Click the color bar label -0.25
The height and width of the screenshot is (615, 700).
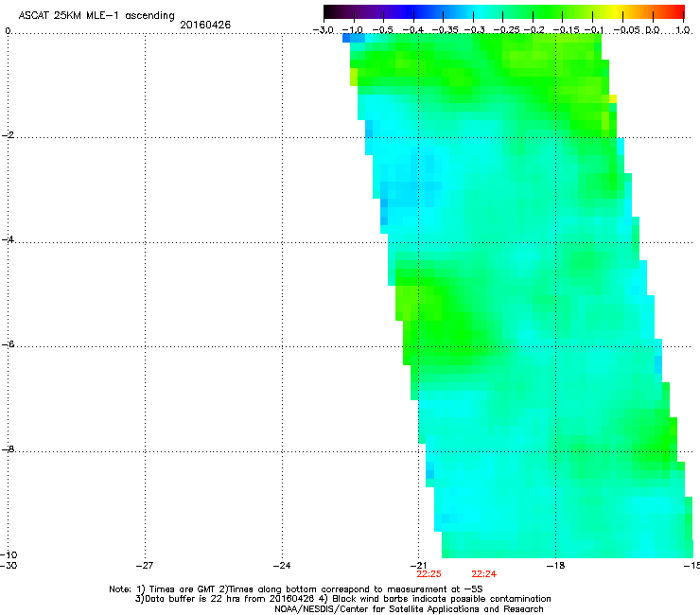[x=507, y=30]
